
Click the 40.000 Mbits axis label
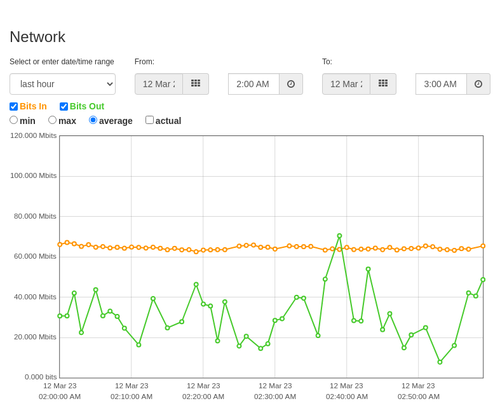(x=35, y=297)
